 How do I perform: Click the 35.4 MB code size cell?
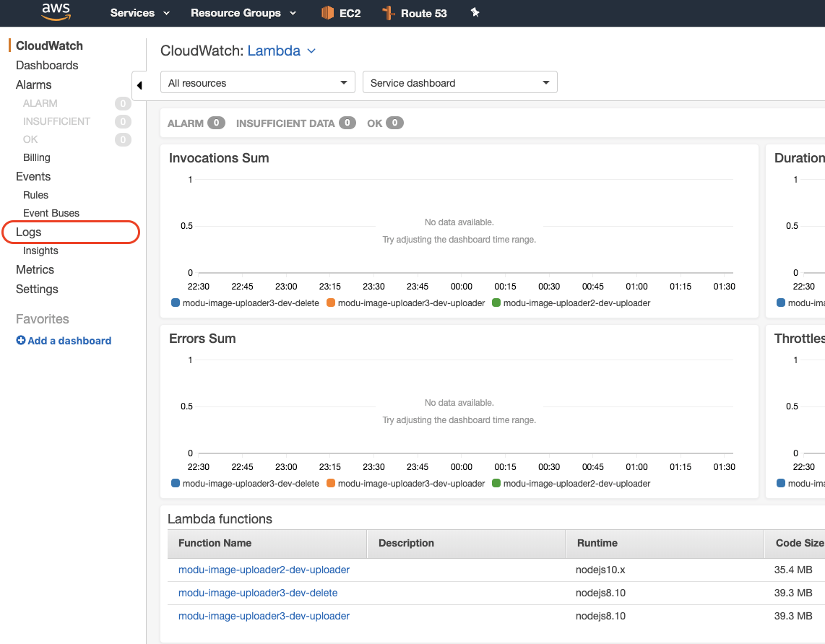[793, 570]
